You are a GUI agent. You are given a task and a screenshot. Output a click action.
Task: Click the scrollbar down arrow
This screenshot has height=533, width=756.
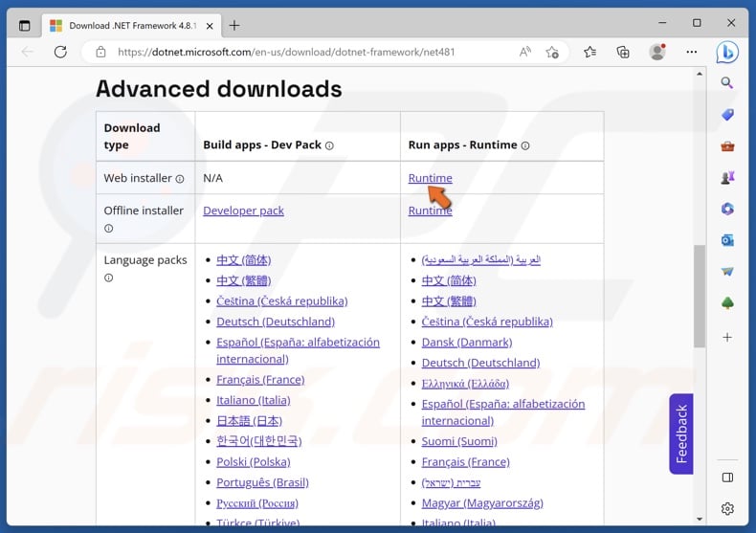(700, 519)
